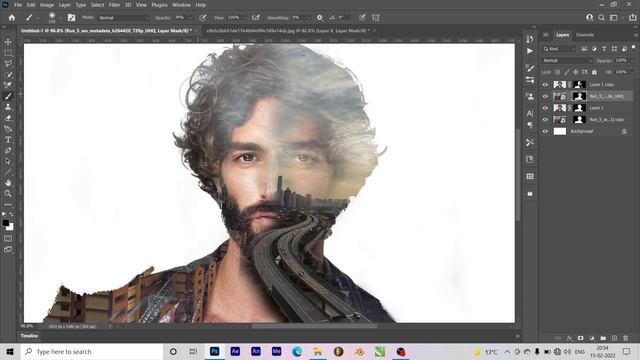Toggle the brush settings panel icon
Image resolution: width=640 pixels, height=360 pixels.
tap(71, 18)
